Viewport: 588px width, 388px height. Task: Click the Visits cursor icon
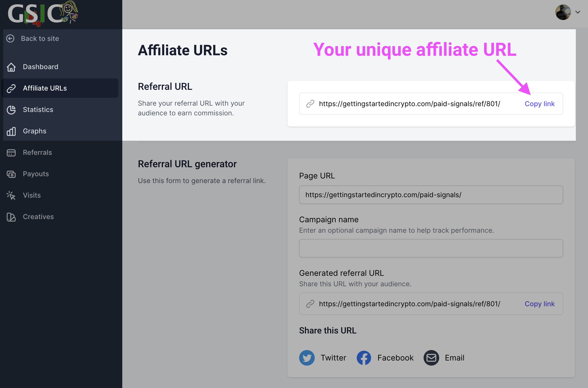point(11,195)
